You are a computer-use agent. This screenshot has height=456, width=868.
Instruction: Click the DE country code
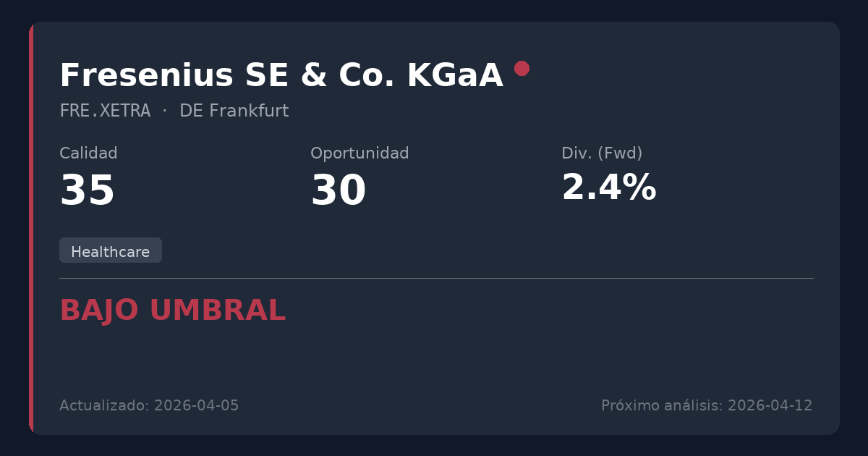190,111
